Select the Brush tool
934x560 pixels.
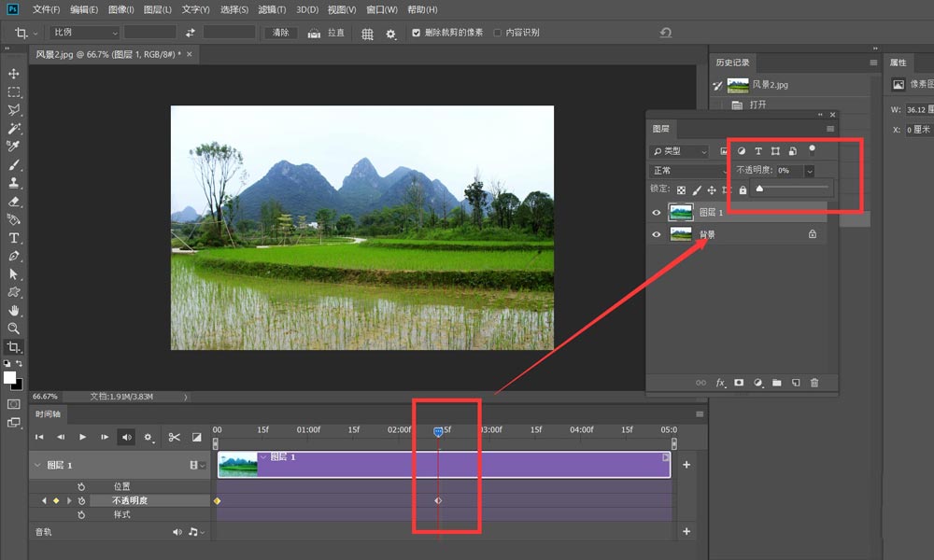tap(13, 165)
